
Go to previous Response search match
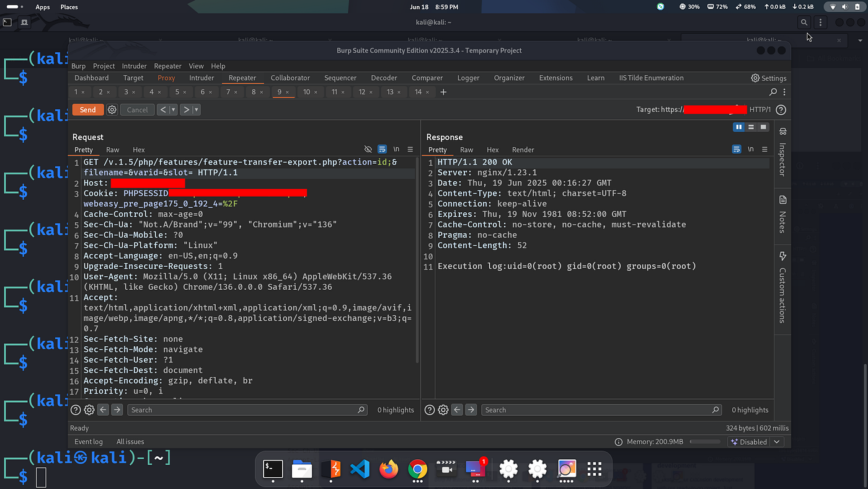click(457, 410)
